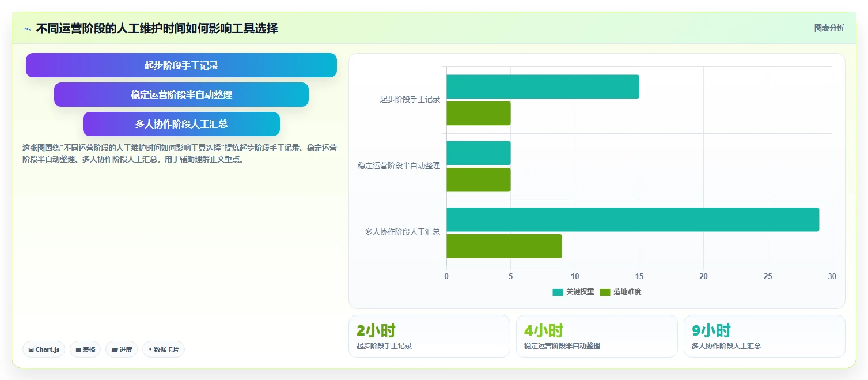868x380 pixels.
Task: Click teal bar for 起步阶段手工记录
Action: 543,86
